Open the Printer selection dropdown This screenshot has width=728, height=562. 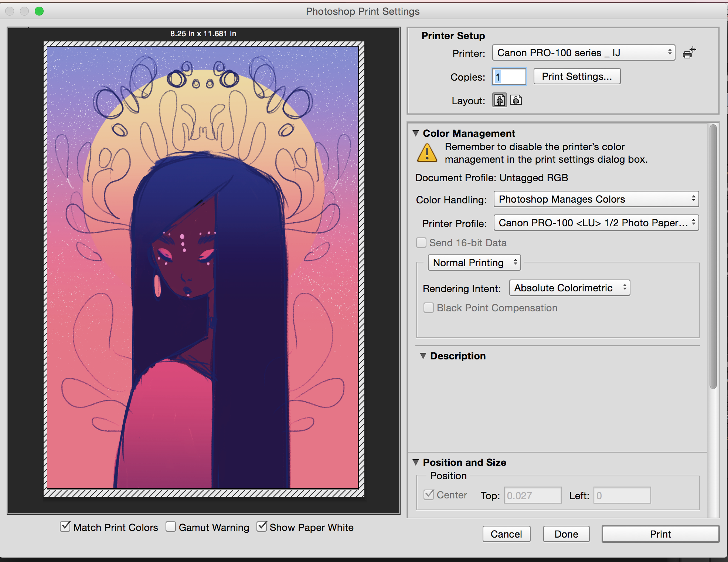583,53
